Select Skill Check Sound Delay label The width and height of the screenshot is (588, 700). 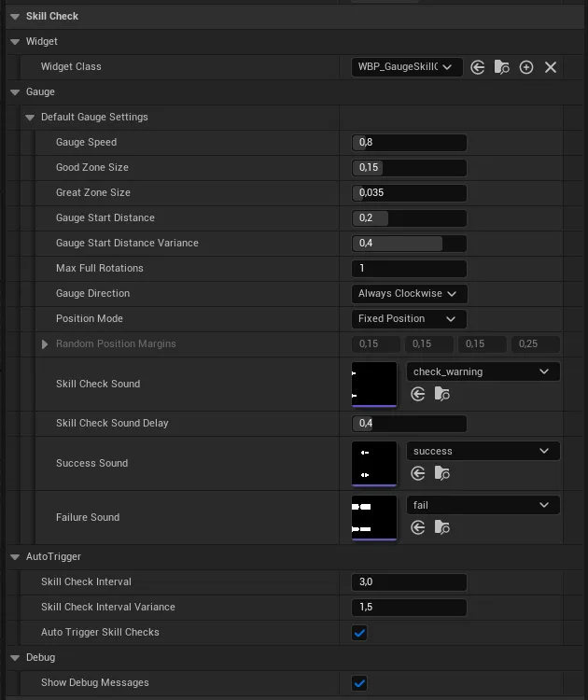pos(112,423)
